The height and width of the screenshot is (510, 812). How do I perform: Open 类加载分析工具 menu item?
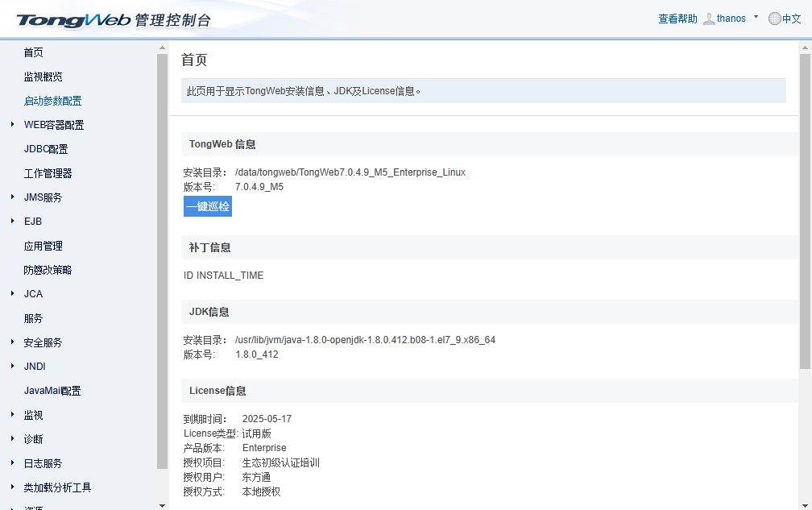(x=57, y=487)
